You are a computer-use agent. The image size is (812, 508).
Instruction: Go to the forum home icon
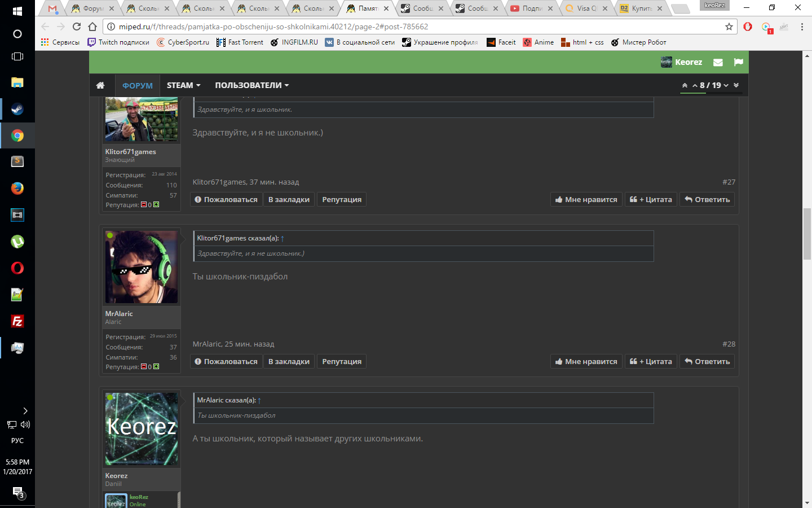click(100, 85)
